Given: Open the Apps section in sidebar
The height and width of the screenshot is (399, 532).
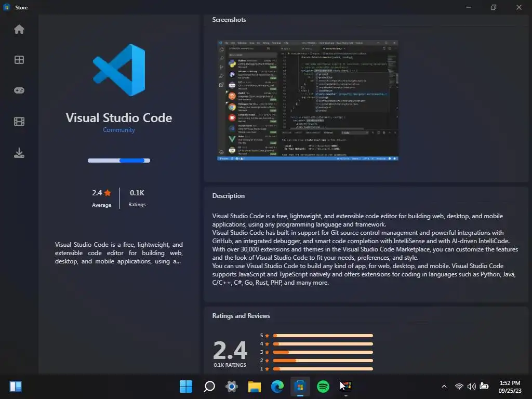Looking at the screenshot, I should [19, 60].
